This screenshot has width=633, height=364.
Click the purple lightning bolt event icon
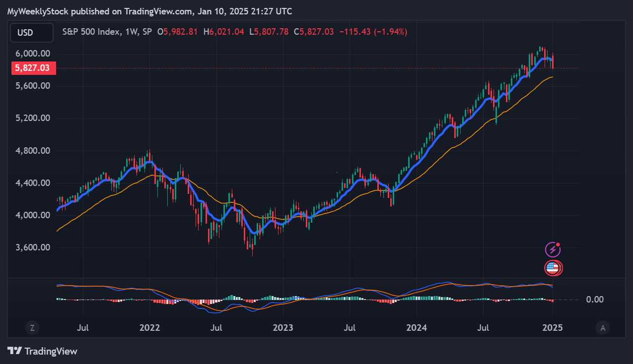coord(553,249)
